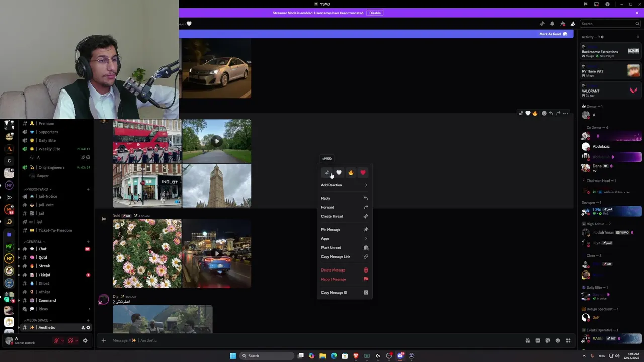This screenshot has width=644, height=362.
Task: Open Apps submenu in context menu
Action: [x=345, y=239]
